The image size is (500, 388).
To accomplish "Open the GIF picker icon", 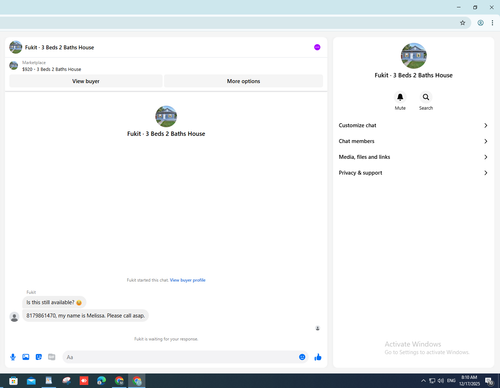I will pyautogui.click(x=51, y=357).
